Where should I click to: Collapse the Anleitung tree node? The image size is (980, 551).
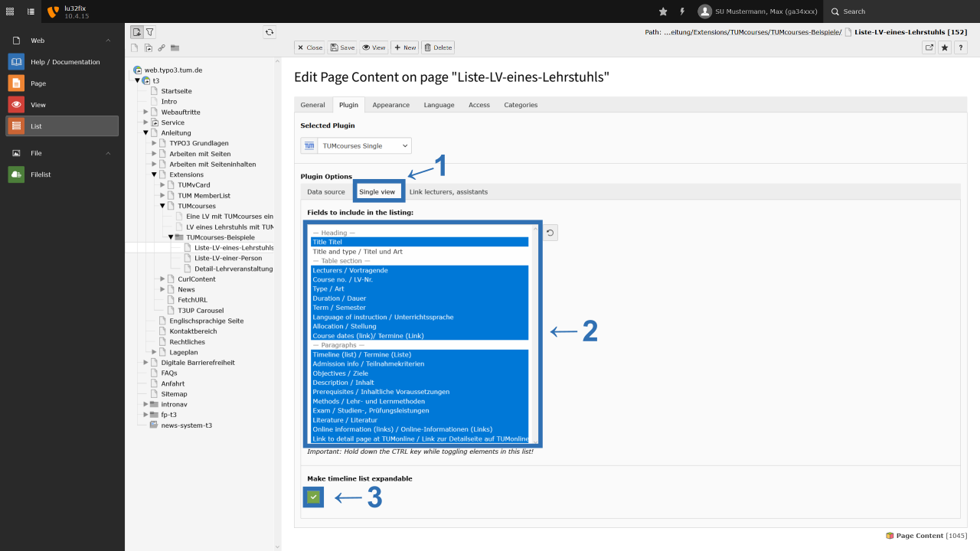pyautogui.click(x=145, y=133)
